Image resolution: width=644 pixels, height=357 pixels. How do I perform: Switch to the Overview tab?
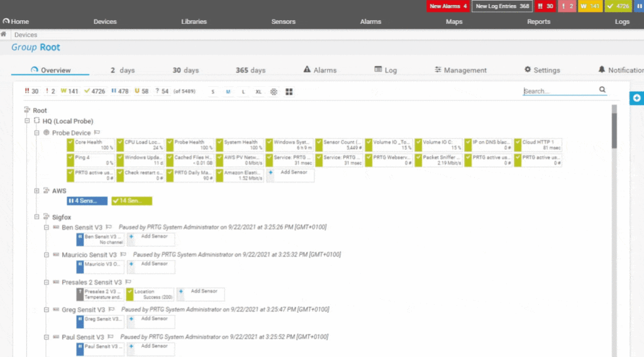tap(50, 70)
